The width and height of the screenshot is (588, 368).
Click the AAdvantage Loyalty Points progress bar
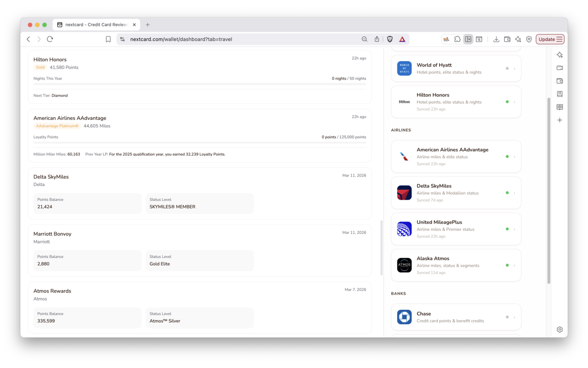tap(200, 143)
